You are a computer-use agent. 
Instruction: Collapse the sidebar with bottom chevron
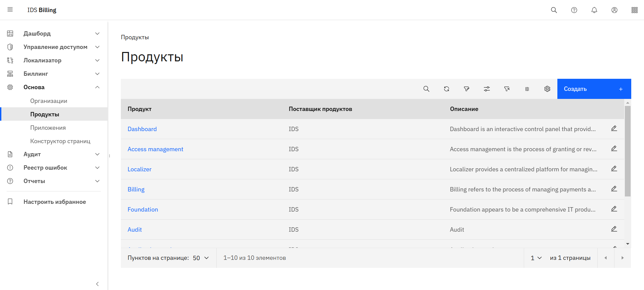click(x=97, y=284)
